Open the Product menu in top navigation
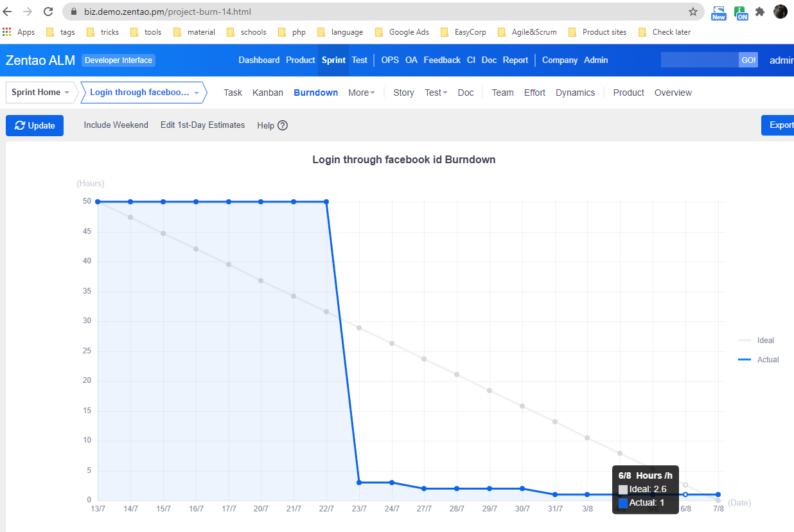The width and height of the screenshot is (794, 532). coord(300,60)
